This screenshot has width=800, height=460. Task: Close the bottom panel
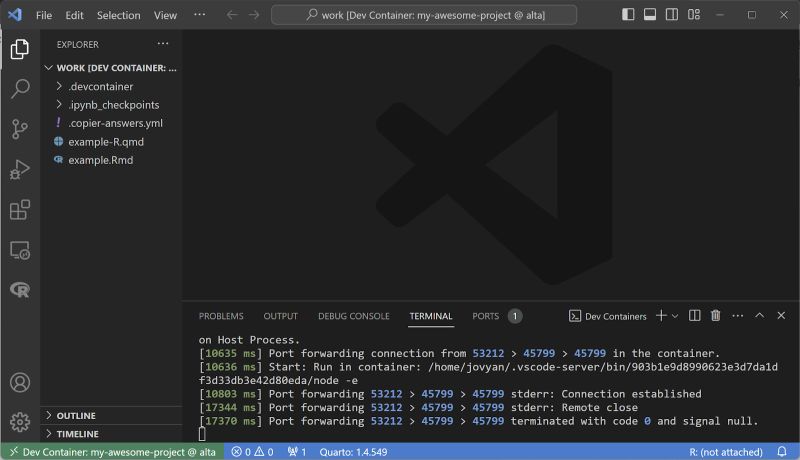coord(781,316)
